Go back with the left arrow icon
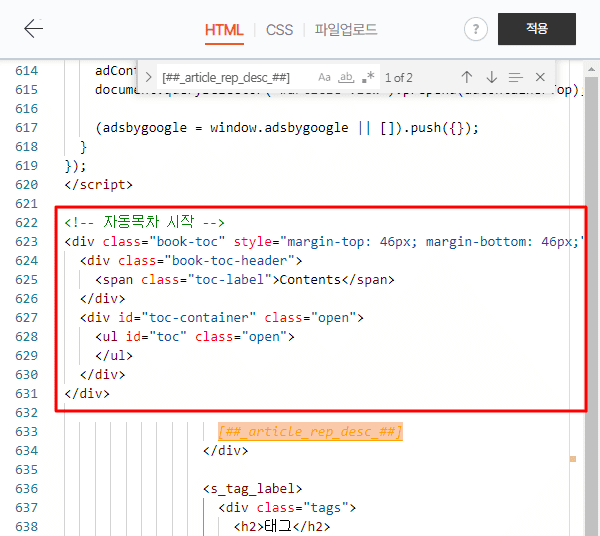600x536 pixels. click(34, 29)
